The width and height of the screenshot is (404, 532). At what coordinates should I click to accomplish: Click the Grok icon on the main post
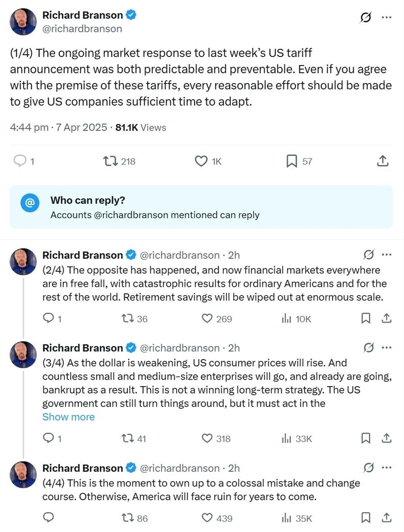(365, 17)
